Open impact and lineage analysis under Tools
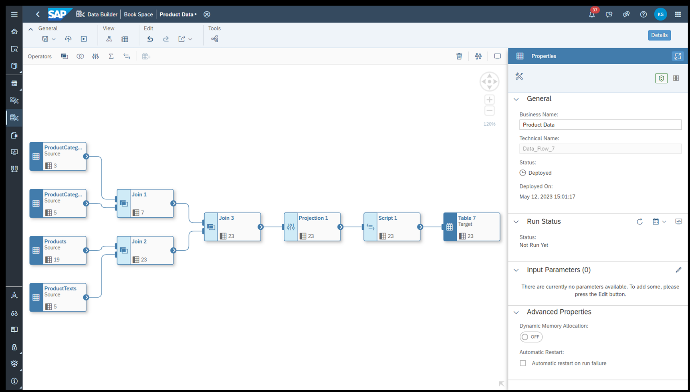 [x=214, y=39]
